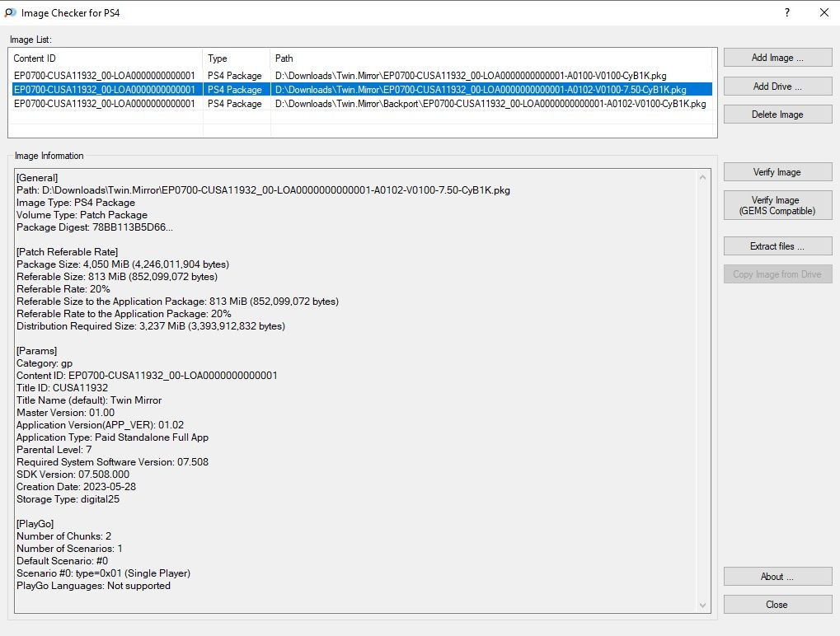Click the Close button at bottom
This screenshot has height=636, width=840.
777,605
